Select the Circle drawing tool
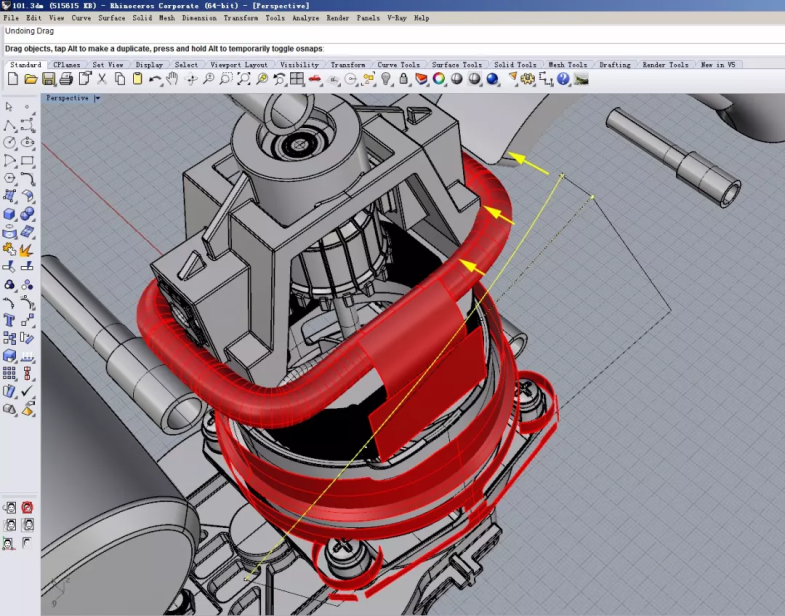This screenshot has height=616, width=785. click(10, 142)
